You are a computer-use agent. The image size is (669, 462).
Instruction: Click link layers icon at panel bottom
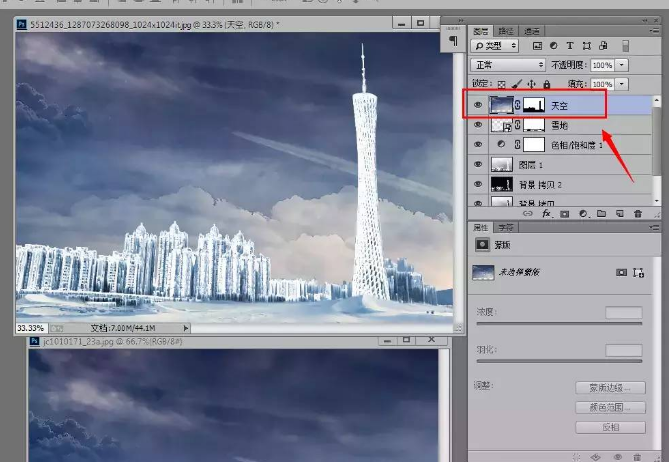coord(528,213)
